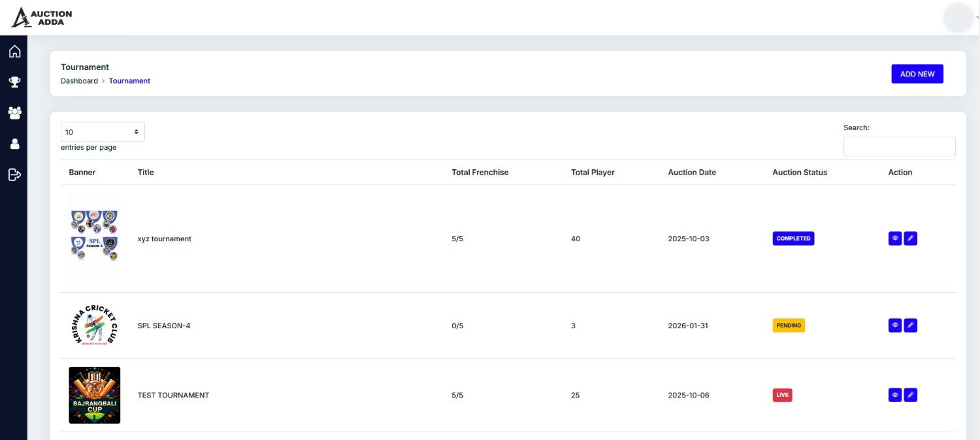This screenshot has height=440, width=980.
Task: Click the Search input field
Action: (x=899, y=146)
